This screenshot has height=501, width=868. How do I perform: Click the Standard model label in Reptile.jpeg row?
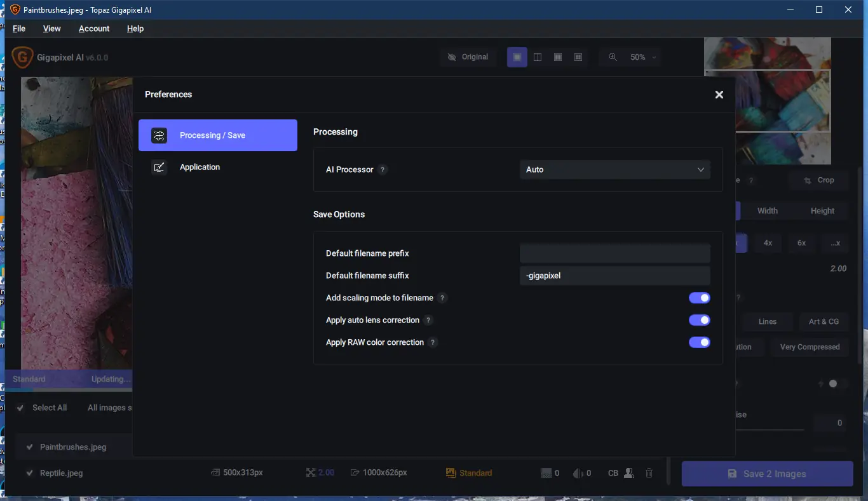pos(475,473)
